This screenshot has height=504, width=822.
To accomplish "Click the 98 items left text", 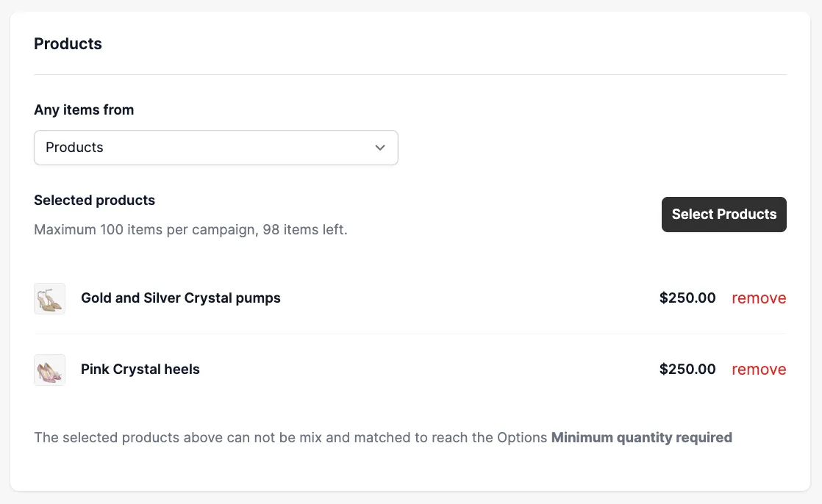I will tap(305, 229).
